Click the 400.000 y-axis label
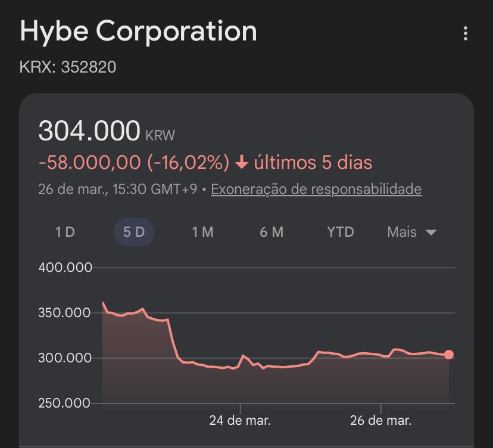The height and width of the screenshot is (448, 493). 65,268
